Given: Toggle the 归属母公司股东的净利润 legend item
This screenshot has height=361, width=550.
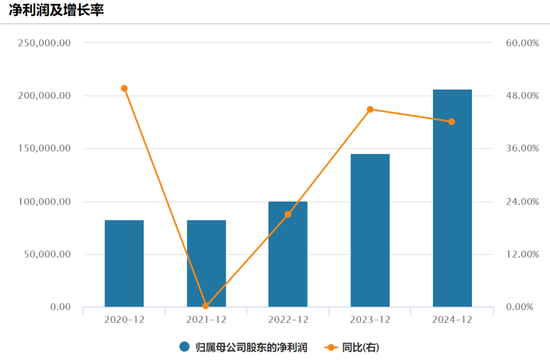Looking at the screenshot, I should tap(243, 347).
